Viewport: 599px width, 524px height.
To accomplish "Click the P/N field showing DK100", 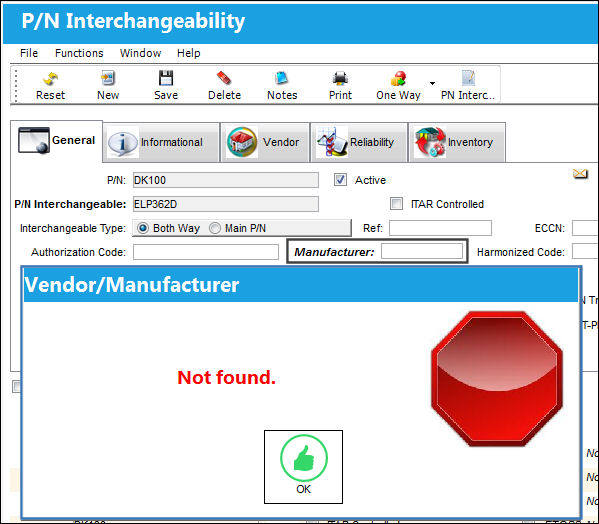I will pyautogui.click(x=225, y=180).
